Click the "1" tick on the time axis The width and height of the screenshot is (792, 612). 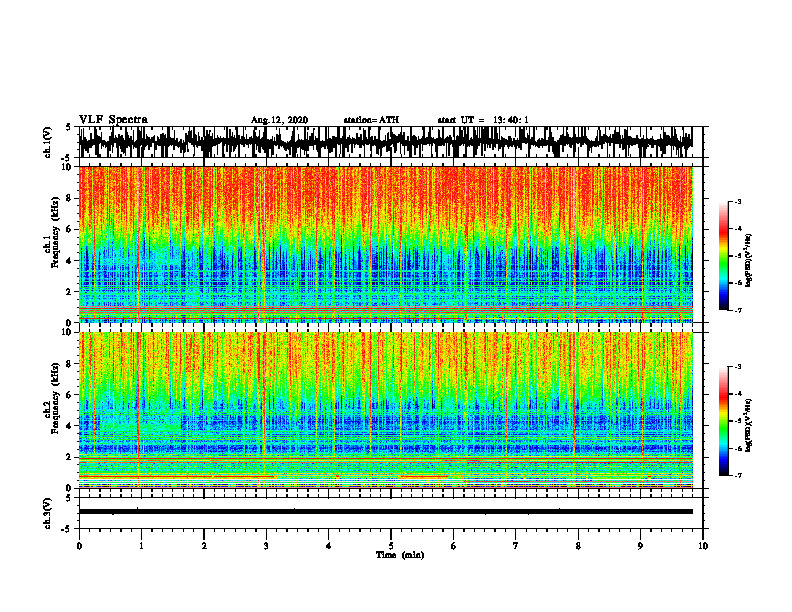[x=141, y=546]
